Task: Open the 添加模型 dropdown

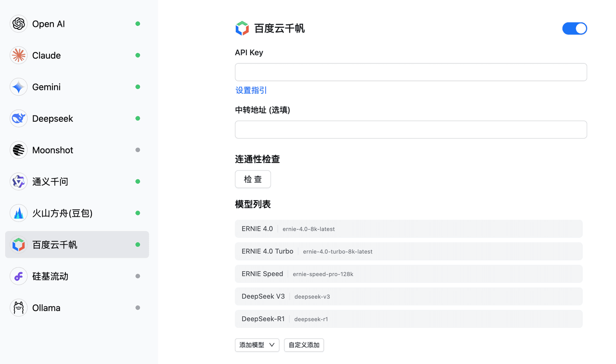Action: (257, 345)
